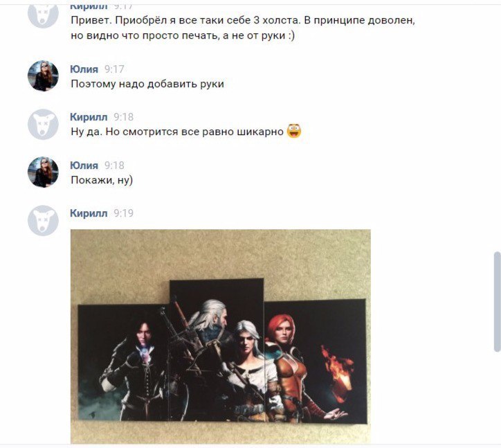Click the cut-off dog avatar at the top
The image size is (501, 448).
43,17
